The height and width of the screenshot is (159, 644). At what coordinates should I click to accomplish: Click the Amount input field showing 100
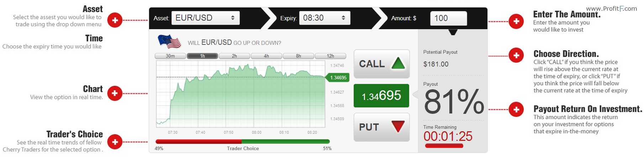(x=449, y=18)
